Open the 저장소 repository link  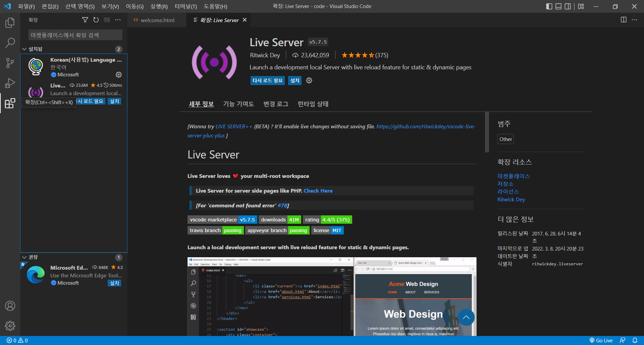point(505,184)
